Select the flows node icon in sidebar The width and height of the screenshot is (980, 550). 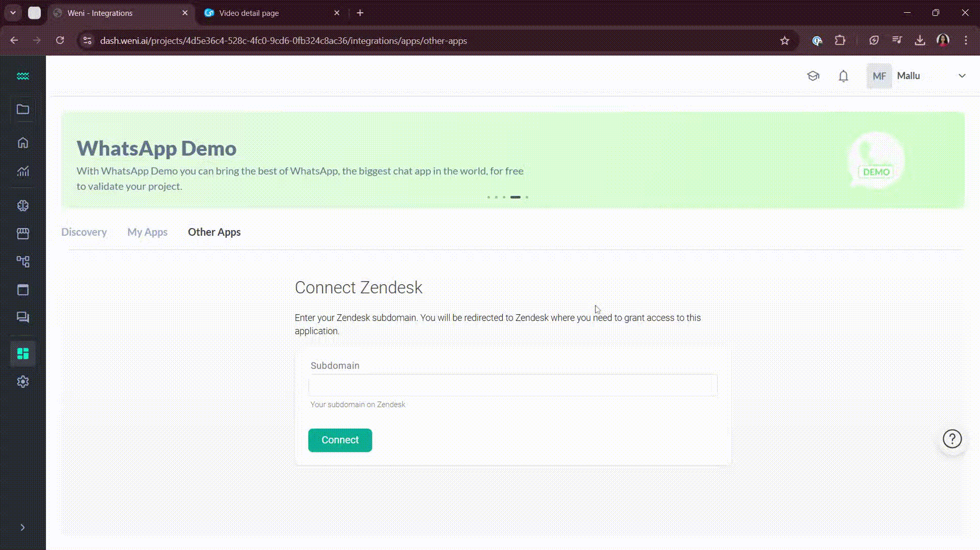(x=22, y=261)
